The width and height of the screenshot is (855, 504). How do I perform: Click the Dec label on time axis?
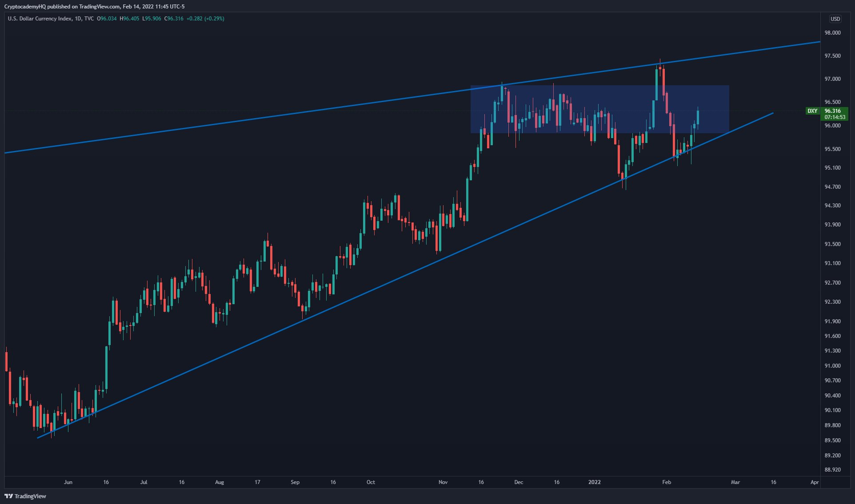pos(519,482)
